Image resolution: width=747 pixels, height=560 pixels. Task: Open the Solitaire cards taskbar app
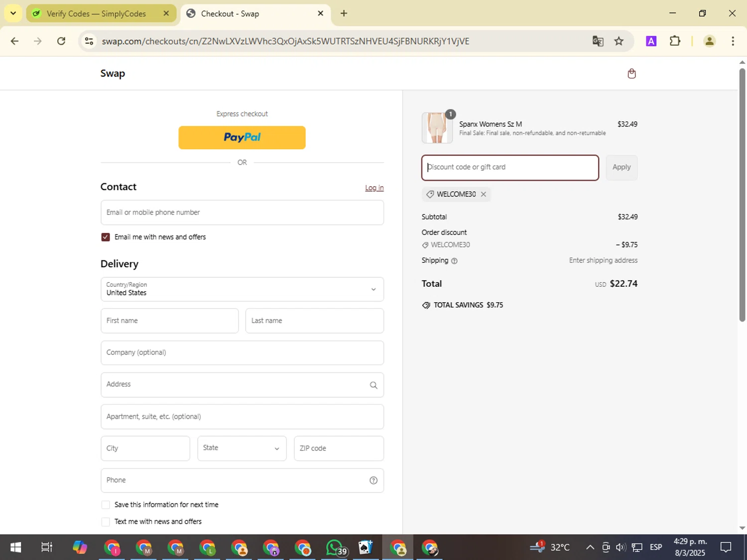[x=366, y=548]
